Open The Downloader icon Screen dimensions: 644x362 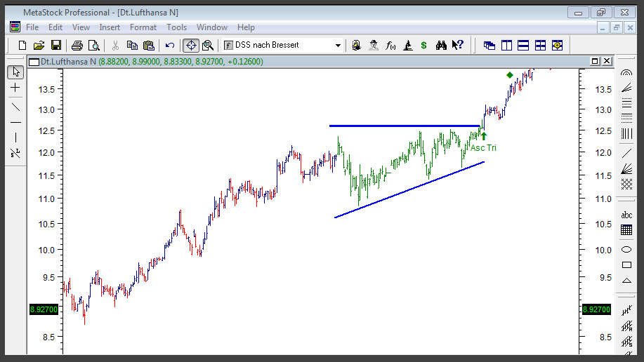[x=357, y=45]
